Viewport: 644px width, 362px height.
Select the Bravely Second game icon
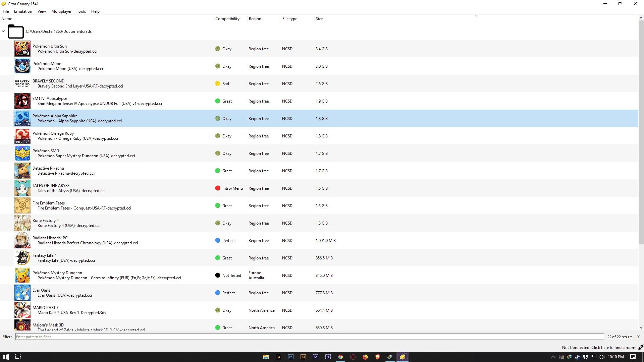point(22,83)
